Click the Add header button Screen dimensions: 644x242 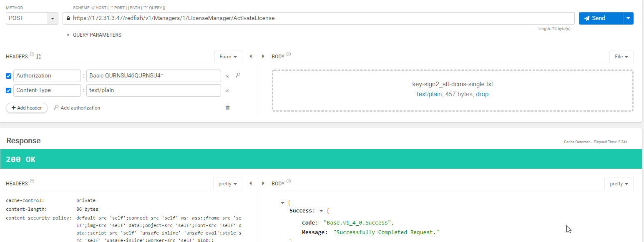27,108
